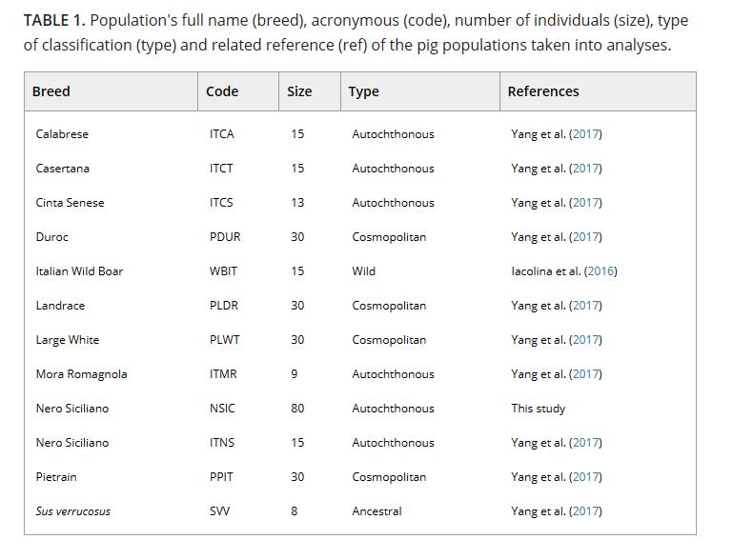Viewport: 733px width, 560px height.
Task: Select the Size column header
Action: [x=299, y=91]
